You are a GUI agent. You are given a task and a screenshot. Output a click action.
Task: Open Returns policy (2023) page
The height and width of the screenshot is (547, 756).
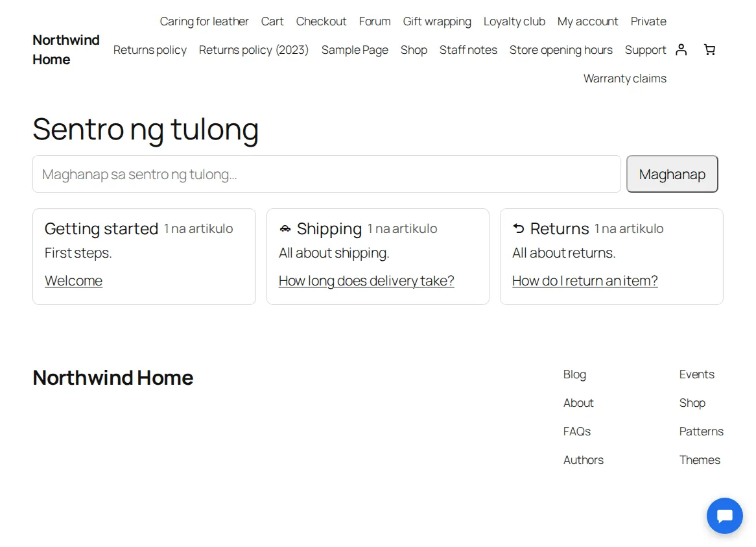pyautogui.click(x=254, y=50)
